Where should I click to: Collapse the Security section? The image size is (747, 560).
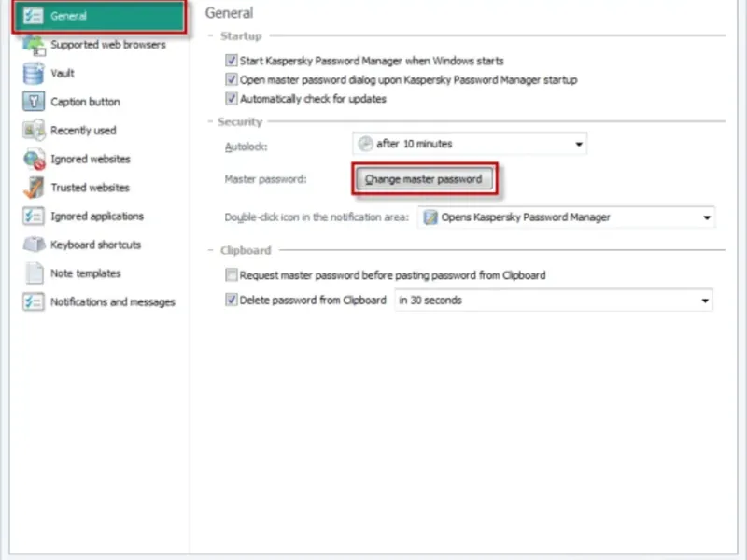tap(210, 121)
